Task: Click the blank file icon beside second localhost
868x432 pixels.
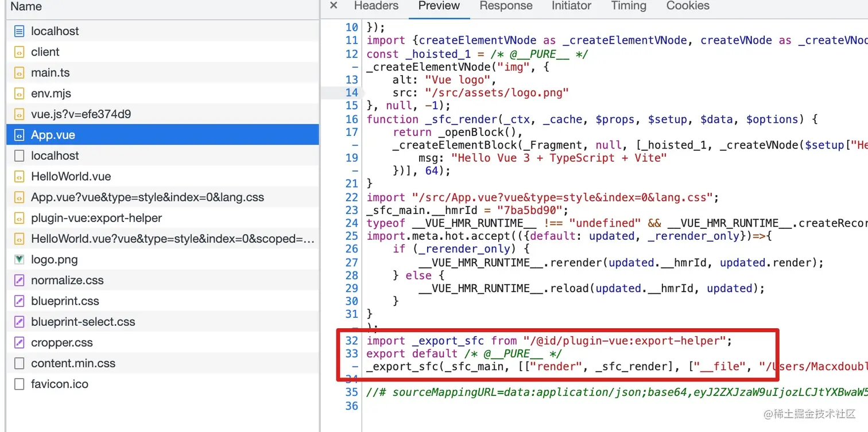Action: pos(19,155)
